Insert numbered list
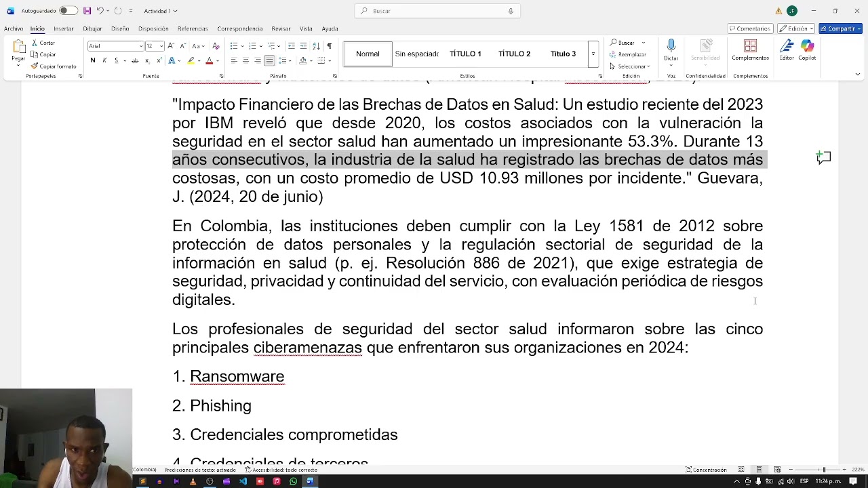This screenshot has height=488, width=868. [252, 46]
